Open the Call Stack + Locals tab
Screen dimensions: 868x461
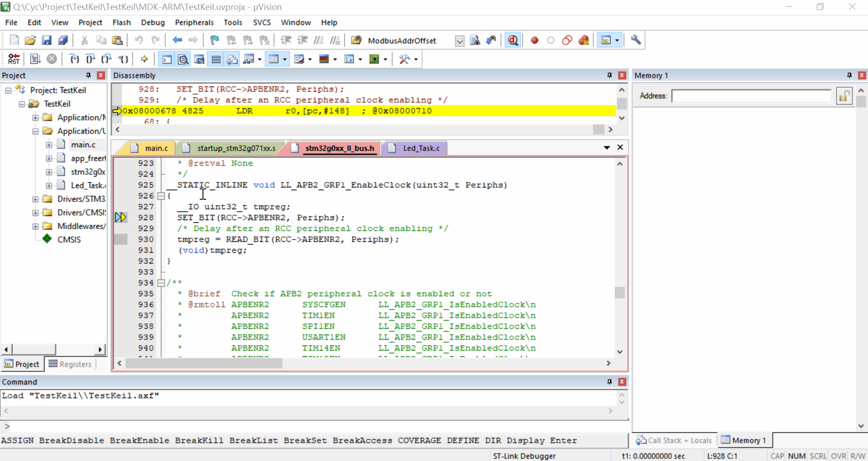coord(674,440)
